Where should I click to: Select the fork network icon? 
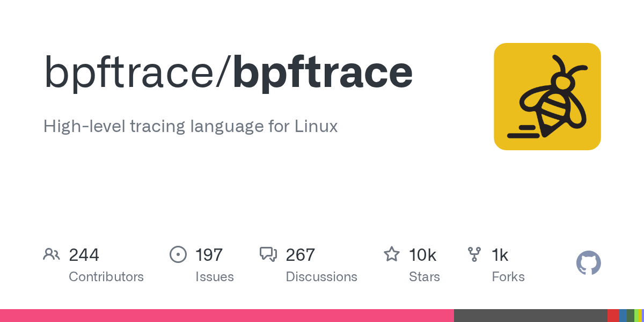tap(474, 254)
